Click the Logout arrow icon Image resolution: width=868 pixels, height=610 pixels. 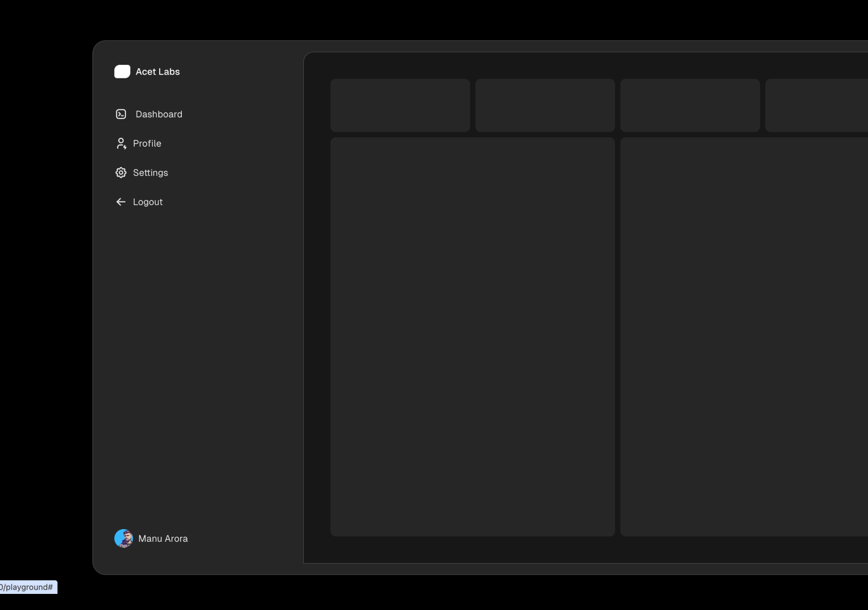(121, 201)
